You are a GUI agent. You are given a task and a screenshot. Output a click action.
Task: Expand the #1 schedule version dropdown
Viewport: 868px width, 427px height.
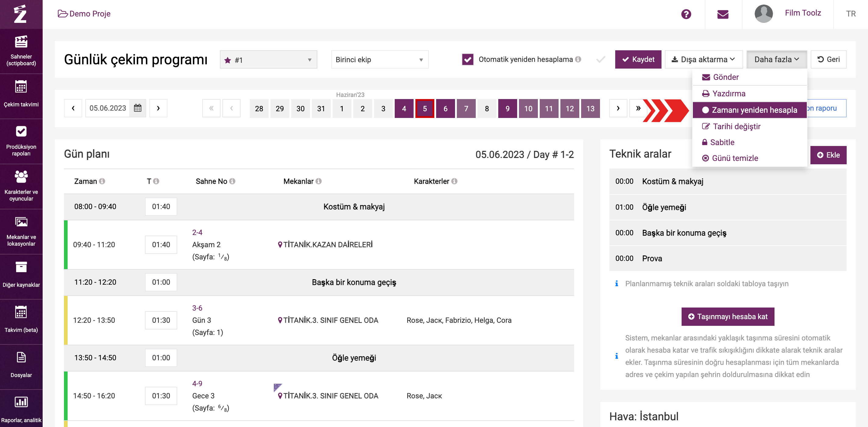268,60
